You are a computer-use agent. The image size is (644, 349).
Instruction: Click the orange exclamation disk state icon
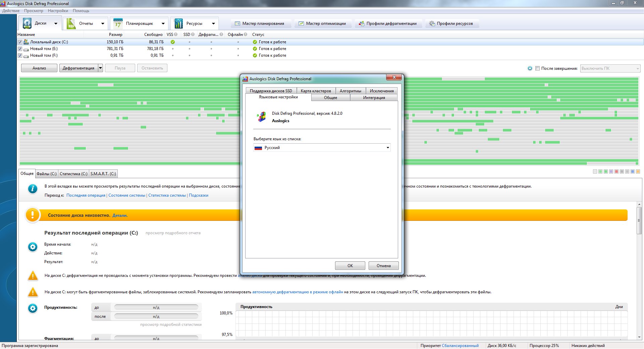33,215
